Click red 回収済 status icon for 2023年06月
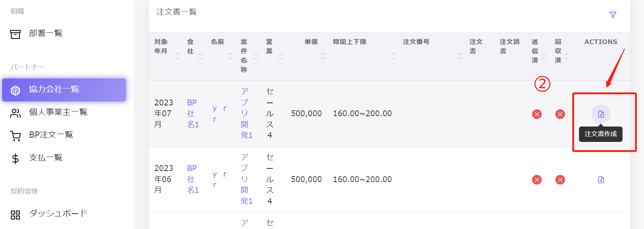The height and width of the screenshot is (229, 644). tap(560, 180)
